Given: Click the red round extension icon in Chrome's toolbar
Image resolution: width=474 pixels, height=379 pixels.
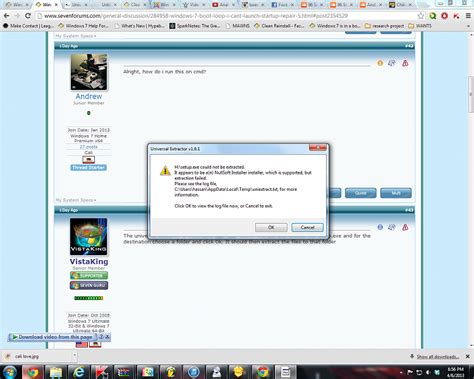Looking at the screenshot, I should tap(444, 16).
